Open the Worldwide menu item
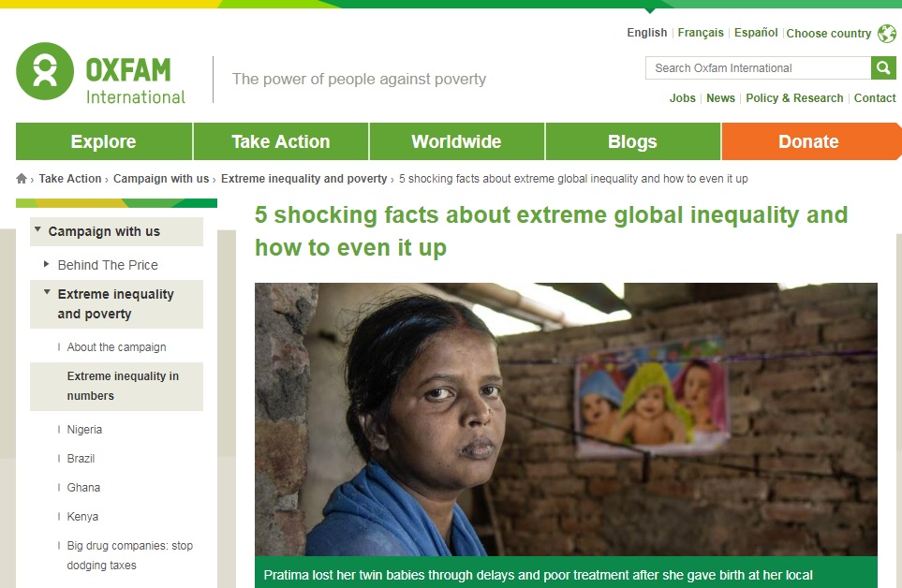Screen dimensions: 902x588 click(457, 141)
